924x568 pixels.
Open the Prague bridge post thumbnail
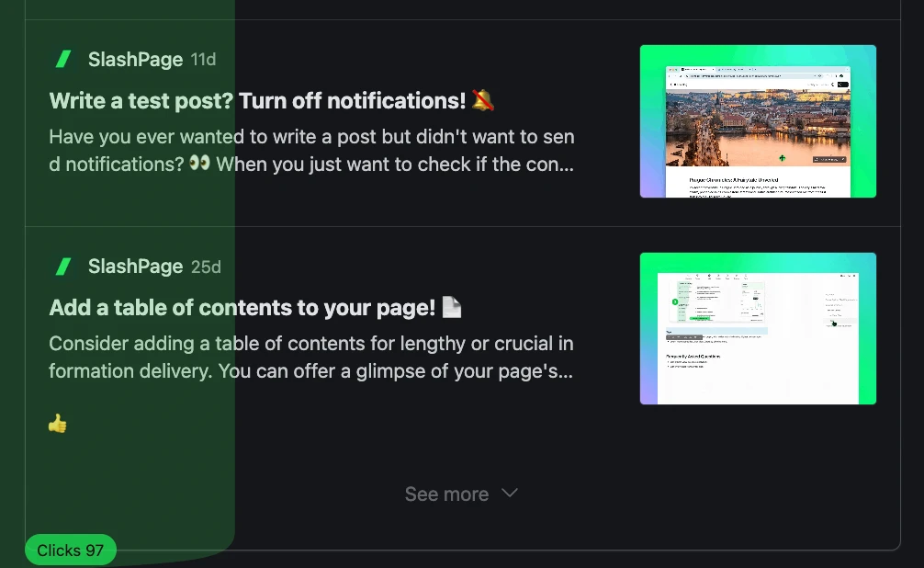pyautogui.click(x=758, y=121)
